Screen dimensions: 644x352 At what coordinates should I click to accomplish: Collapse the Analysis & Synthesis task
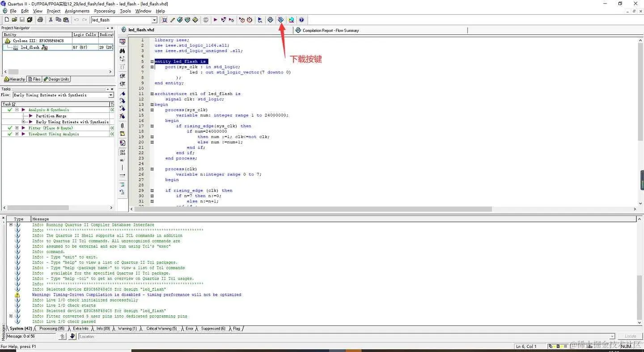(x=17, y=110)
